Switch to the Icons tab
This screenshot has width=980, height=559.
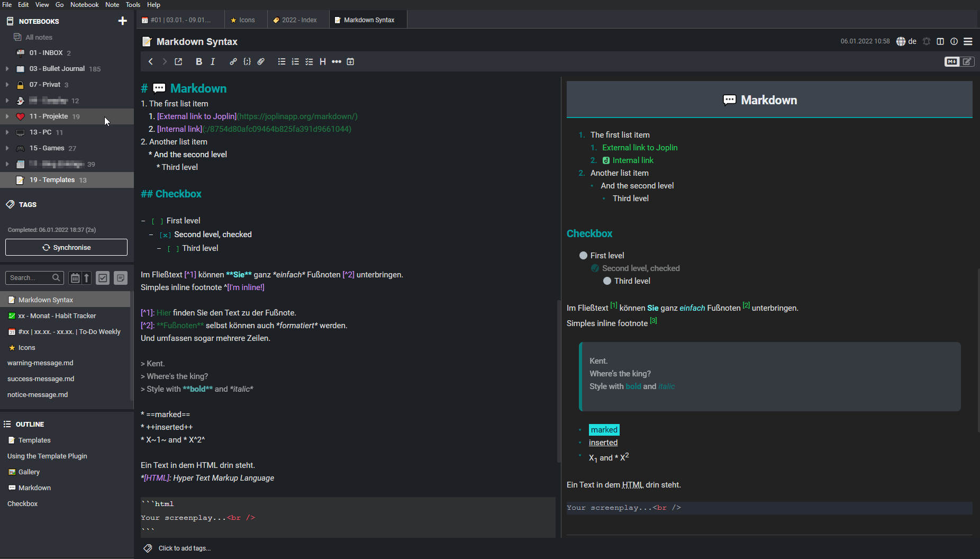pyautogui.click(x=246, y=20)
